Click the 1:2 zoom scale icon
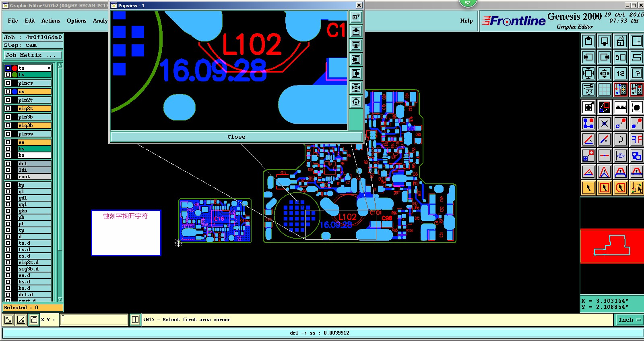644x341 pixels. [x=621, y=73]
